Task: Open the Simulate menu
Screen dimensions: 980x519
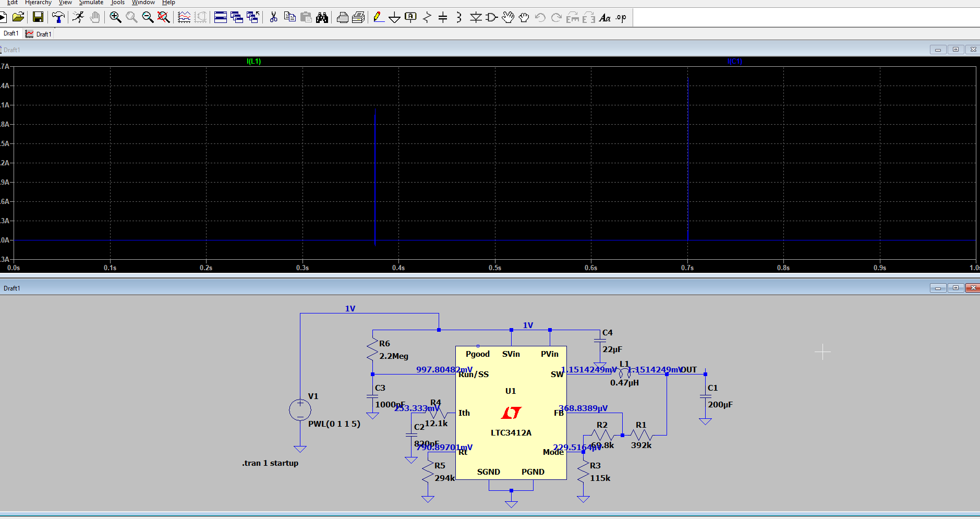Action: 91,3
